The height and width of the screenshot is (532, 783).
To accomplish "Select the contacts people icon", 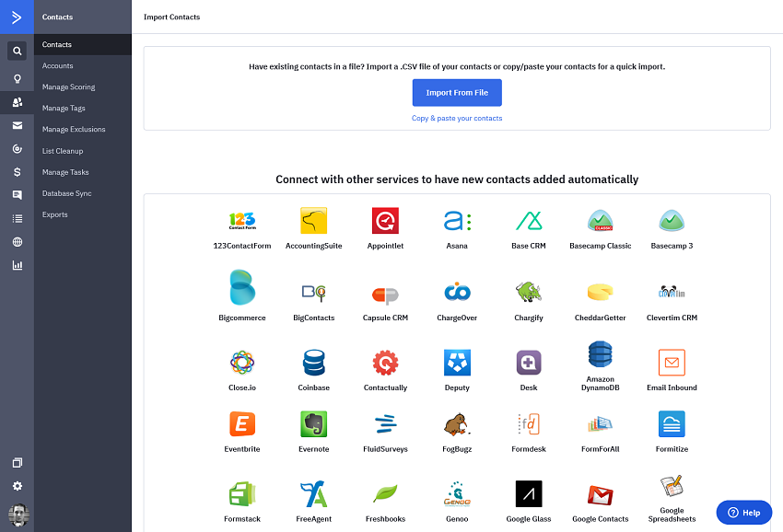I will [x=17, y=102].
